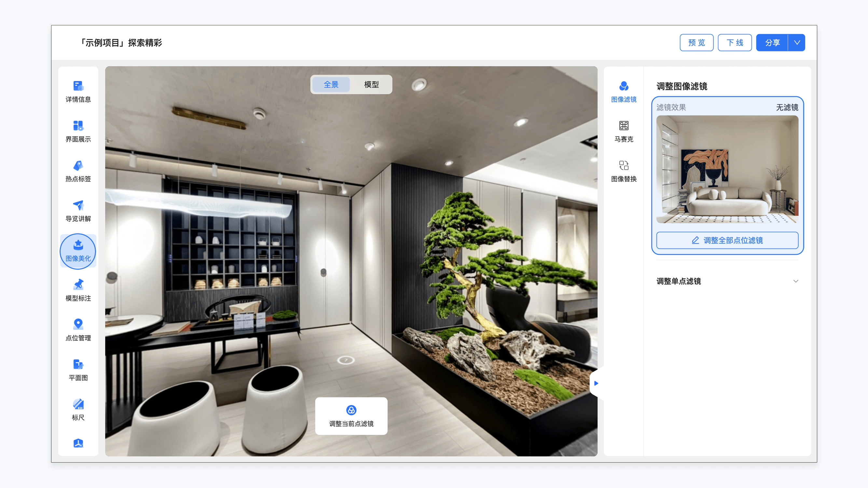The height and width of the screenshot is (488, 868).
Task: Click the 调整图像滤镜 panel heading
Action: [x=682, y=86]
